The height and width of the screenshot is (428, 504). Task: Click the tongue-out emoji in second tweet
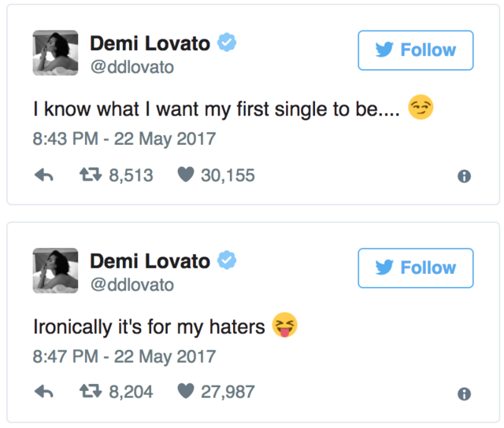[x=284, y=325]
